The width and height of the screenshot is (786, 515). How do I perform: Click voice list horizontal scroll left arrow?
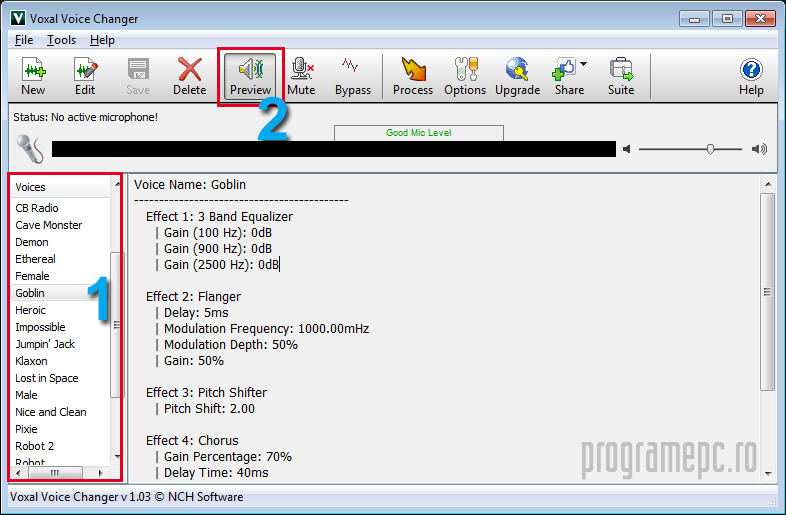pyautogui.click(x=19, y=473)
